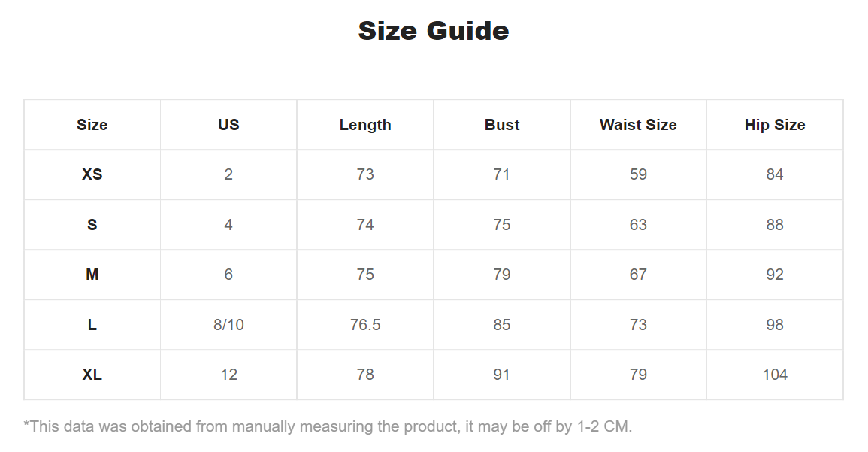The width and height of the screenshot is (868, 452).
Task: Select the M size row label
Action: [92, 275]
